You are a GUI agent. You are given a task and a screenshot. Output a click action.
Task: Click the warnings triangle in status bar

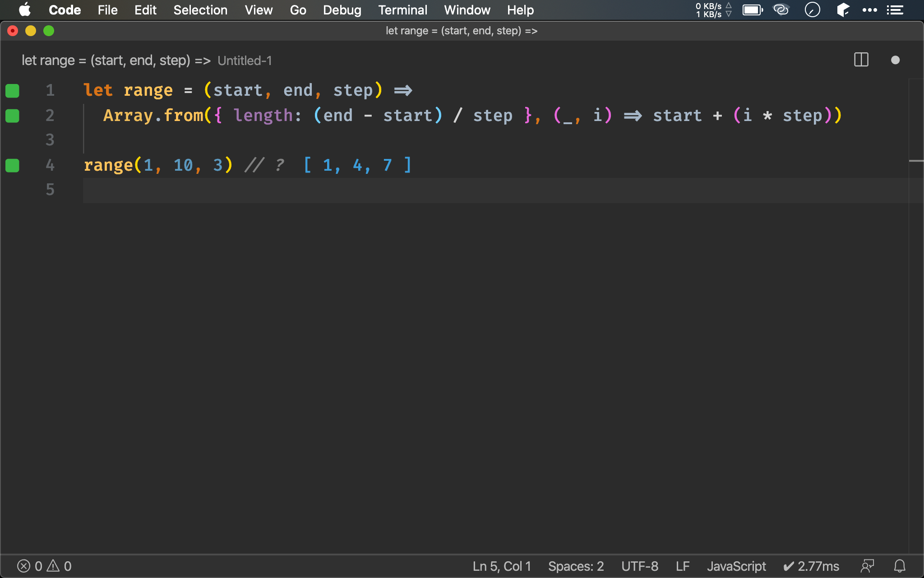pyautogui.click(x=53, y=566)
